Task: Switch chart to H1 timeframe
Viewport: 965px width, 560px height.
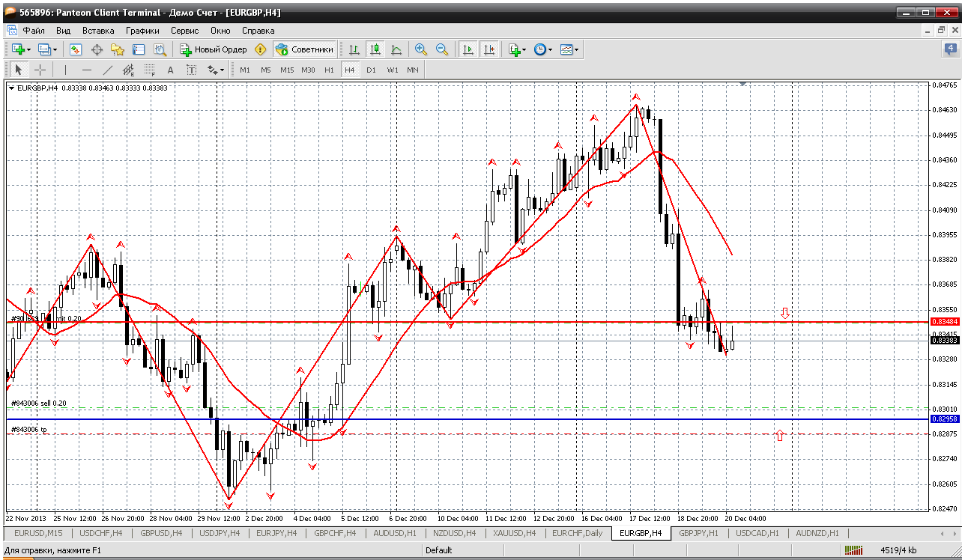Action: click(329, 70)
